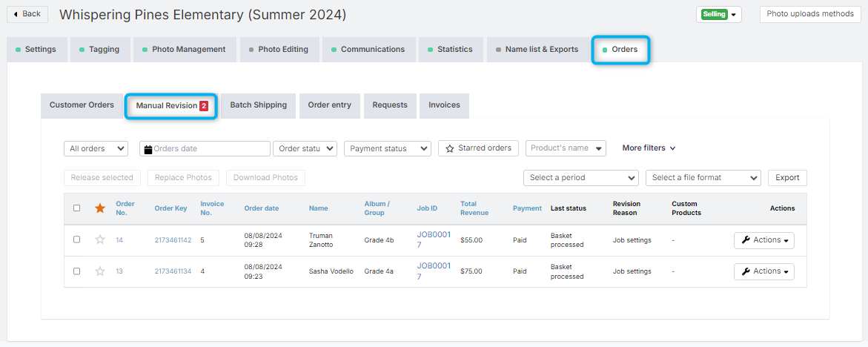Click the Sasha Vodello name cell
Viewport: 868px width, 347px height.
tap(331, 271)
